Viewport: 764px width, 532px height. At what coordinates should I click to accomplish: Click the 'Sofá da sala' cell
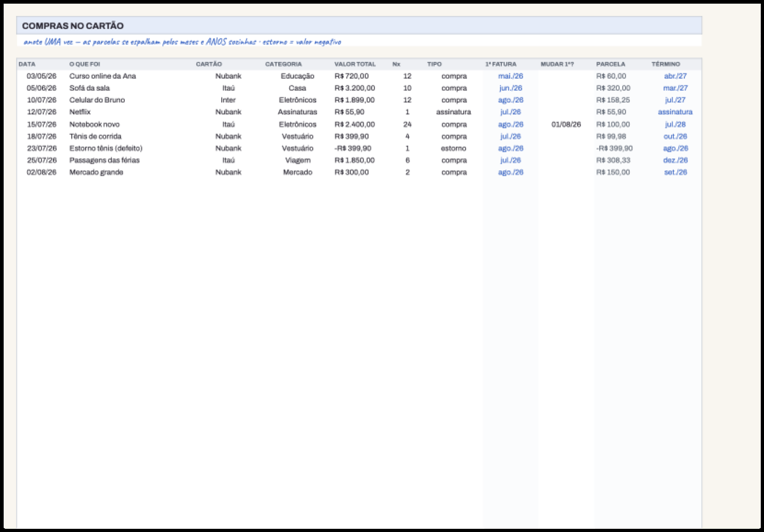(89, 88)
